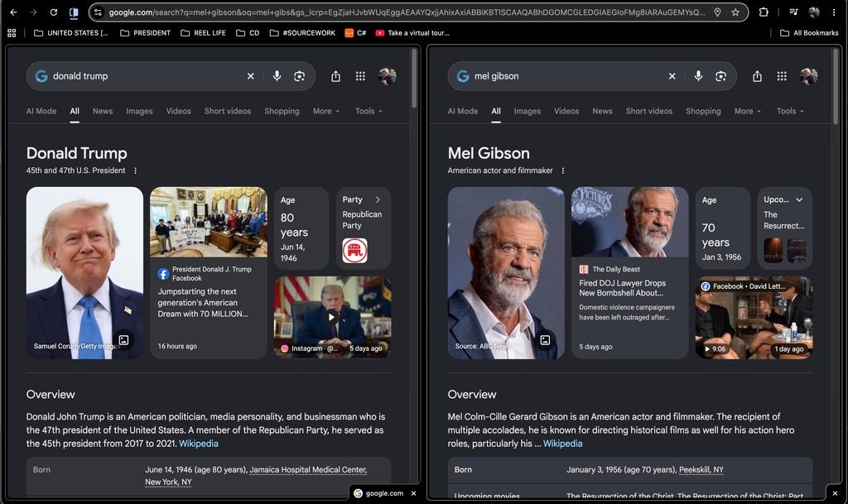Open Google apps grid in the Donald Trump pane
Screen dimensions: 848x504
tap(360, 76)
